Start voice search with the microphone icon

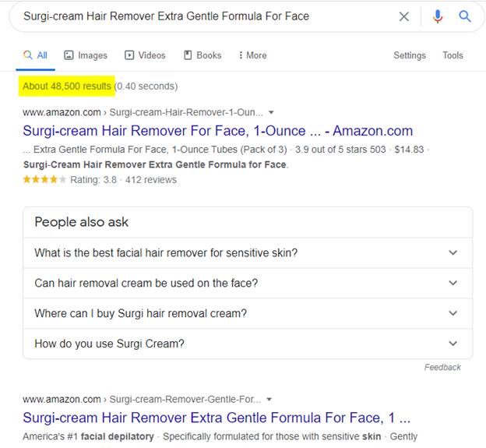pos(438,16)
